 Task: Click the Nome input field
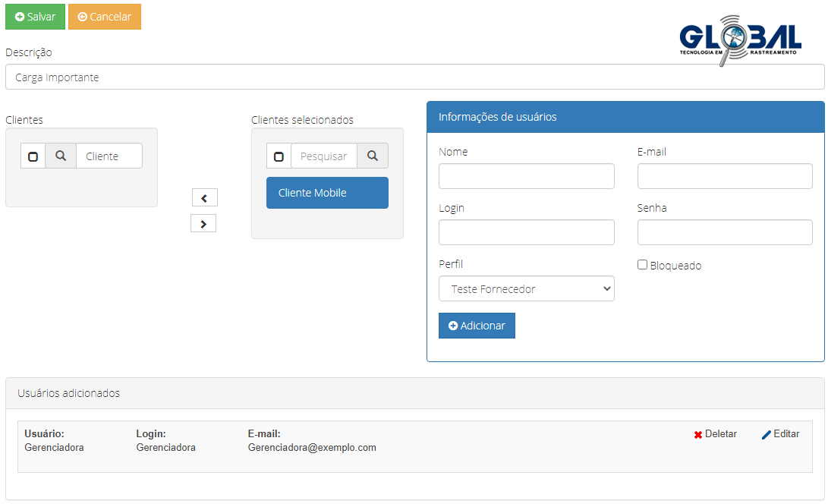tap(526, 176)
